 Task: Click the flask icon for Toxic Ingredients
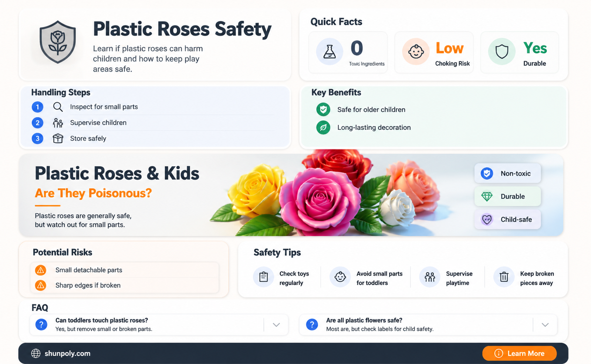click(x=330, y=51)
